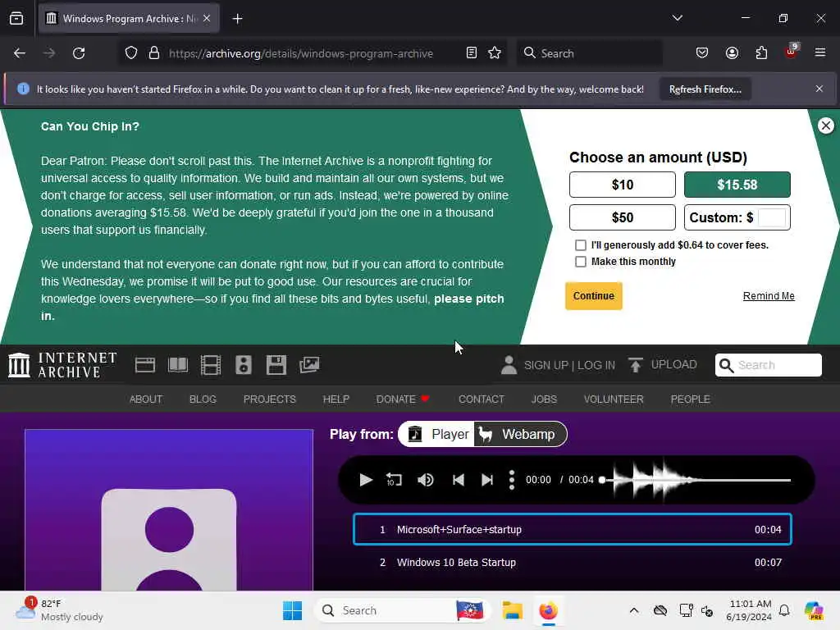
Task: Switch playback to Player
Action: pyautogui.click(x=438, y=434)
